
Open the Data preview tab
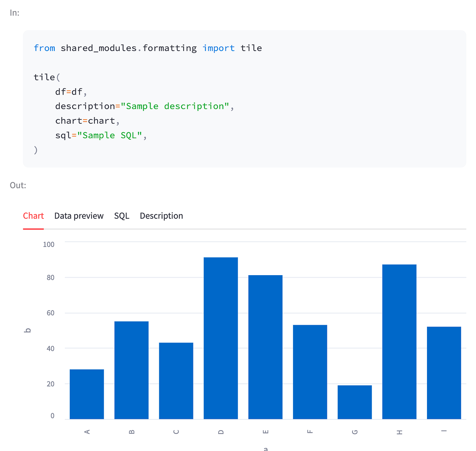(79, 216)
